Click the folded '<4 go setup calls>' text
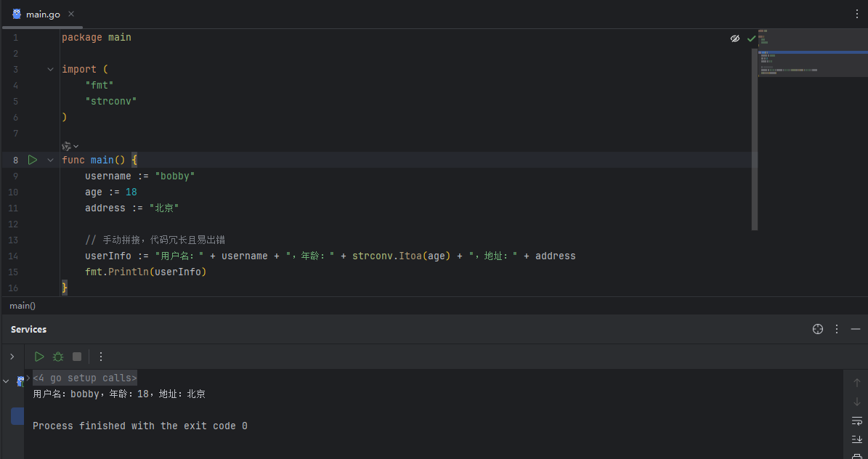 coord(85,378)
